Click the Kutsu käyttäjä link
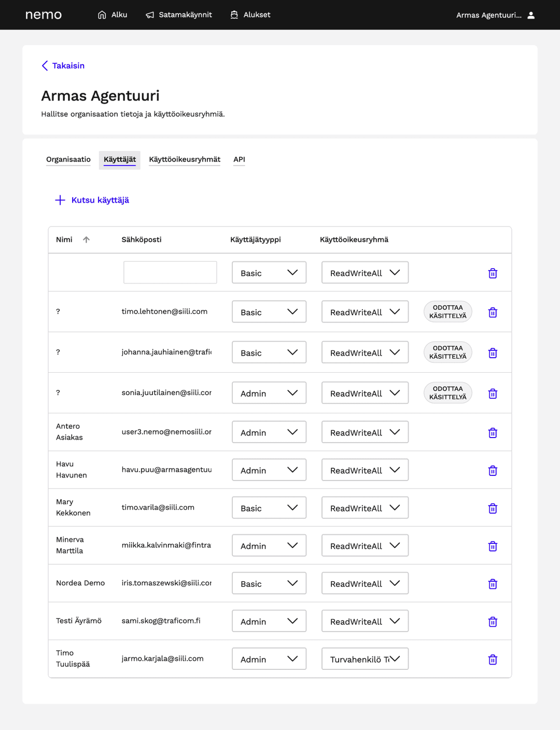This screenshot has width=560, height=730. (x=100, y=200)
